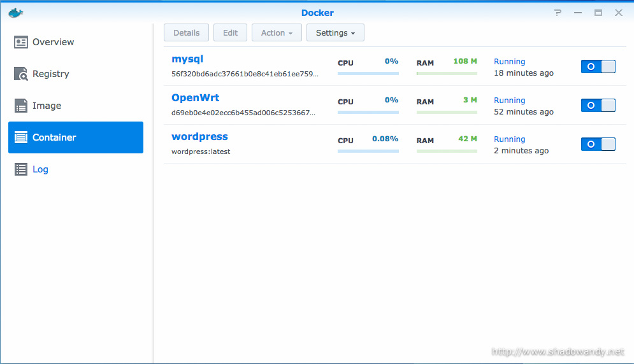This screenshot has height=364, width=634.
Task: Click the wordpress CPU usage bar
Action: pos(368,151)
